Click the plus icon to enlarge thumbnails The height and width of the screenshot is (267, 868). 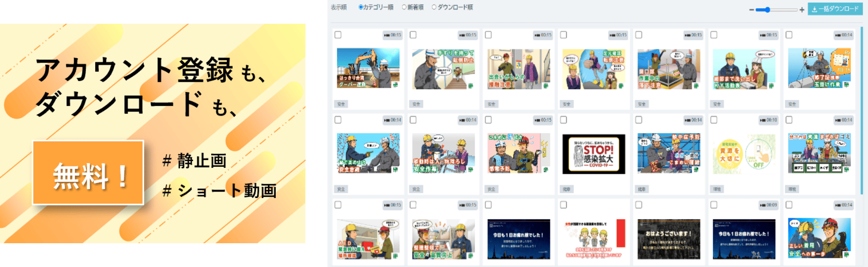click(802, 10)
